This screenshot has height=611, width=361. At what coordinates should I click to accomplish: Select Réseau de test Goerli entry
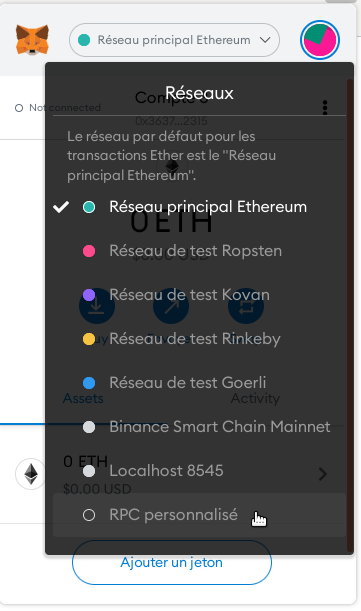199,383
